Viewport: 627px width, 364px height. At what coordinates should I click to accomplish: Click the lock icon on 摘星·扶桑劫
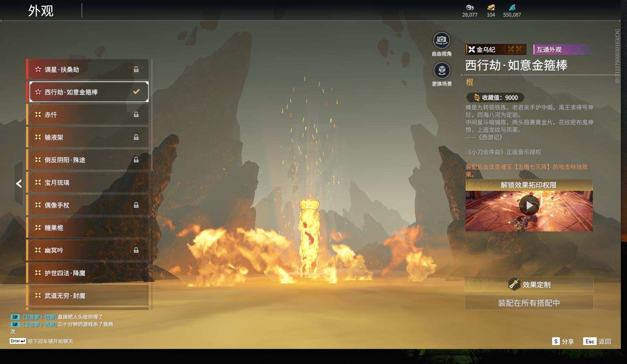pyautogui.click(x=136, y=69)
